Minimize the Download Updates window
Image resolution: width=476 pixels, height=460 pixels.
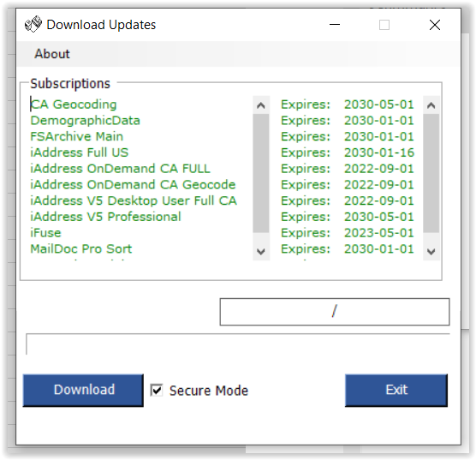click(x=335, y=25)
